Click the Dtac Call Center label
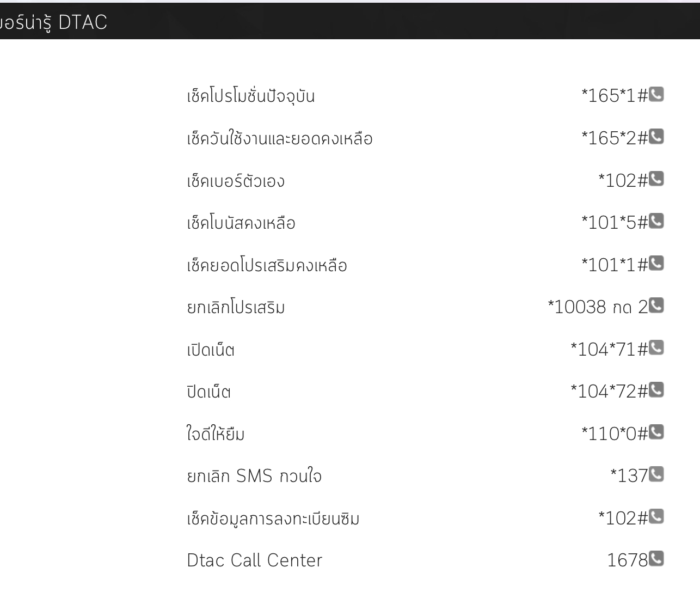Screen dimensions: 700x592 [x=254, y=560]
